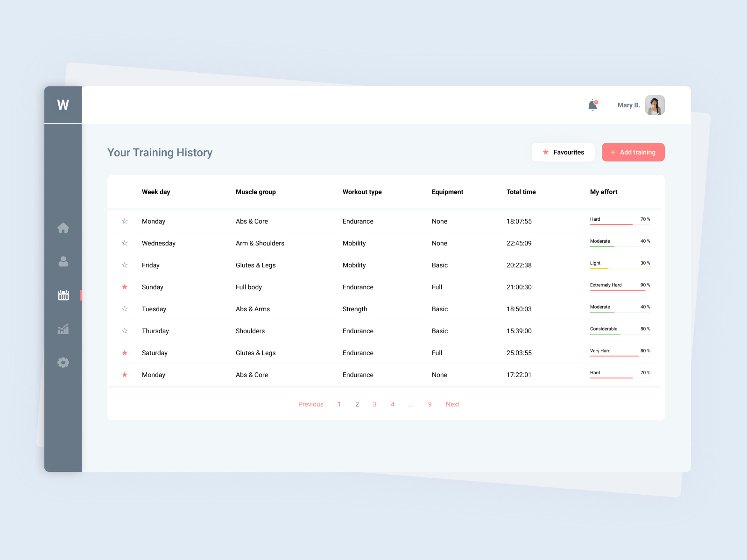Viewport: 747px width, 560px height.
Task: Click Monday's Hard effort progress bar
Action: point(611,224)
